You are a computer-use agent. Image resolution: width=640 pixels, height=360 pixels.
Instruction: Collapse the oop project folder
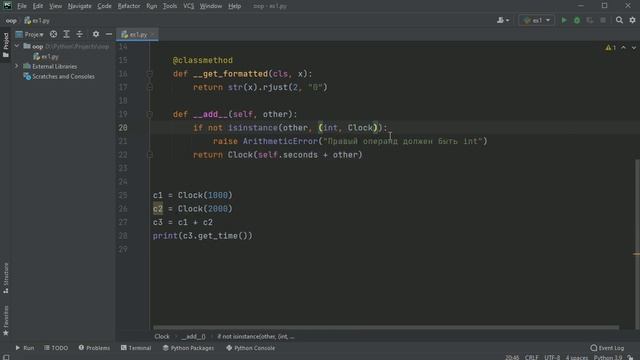click(17, 46)
